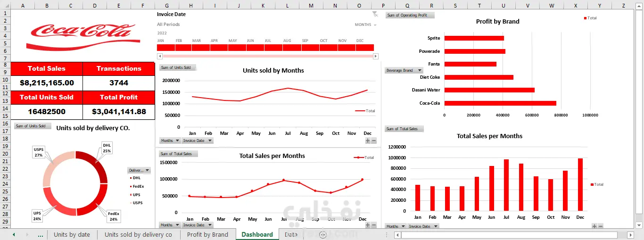This screenshot has width=644, height=240.
Task: Click the 3744 Transactions value cell
Action: pos(119,83)
